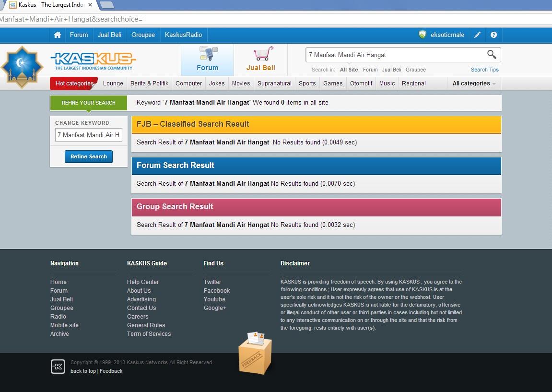This screenshot has width=552, height=392.
Task: Open Help Center link
Action: (x=143, y=282)
